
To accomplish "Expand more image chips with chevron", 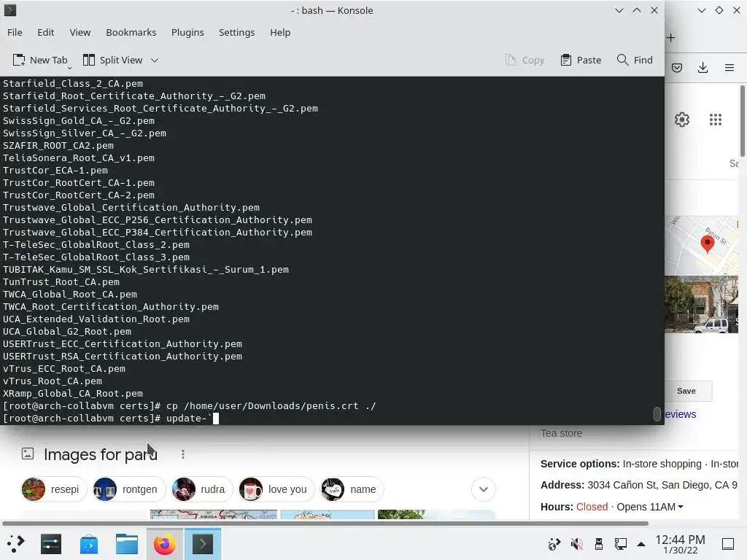I will coord(484,489).
